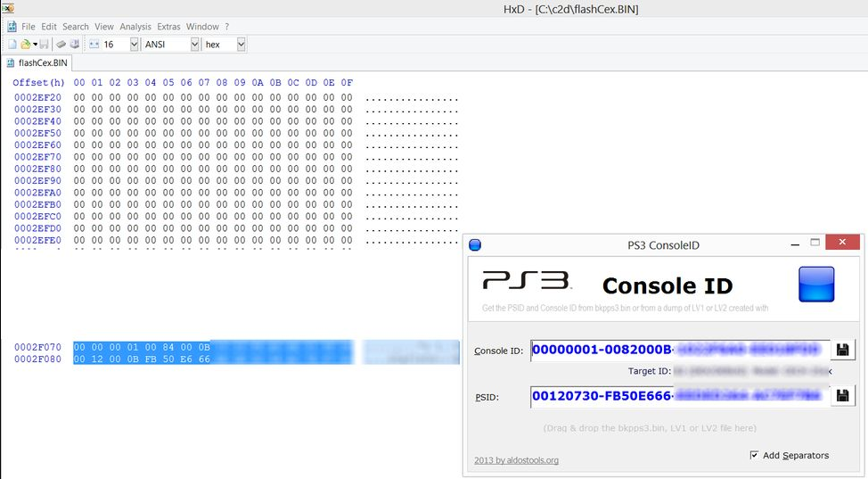This screenshot has height=479, width=868.
Task: Open the ? help menu
Action: click(226, 27)
